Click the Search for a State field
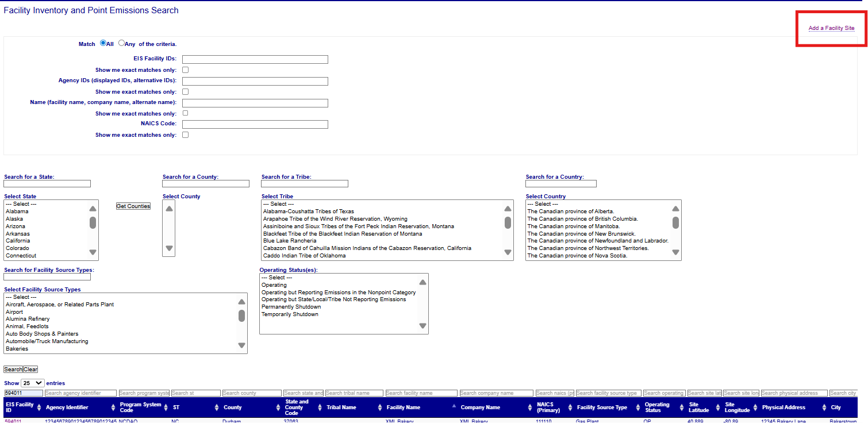 click(47, 184)
